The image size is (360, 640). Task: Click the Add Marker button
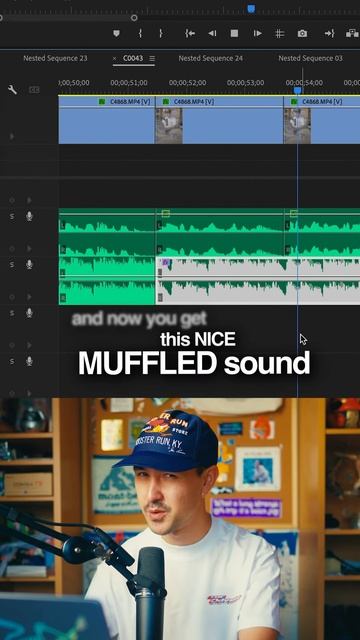pos(116,33)
